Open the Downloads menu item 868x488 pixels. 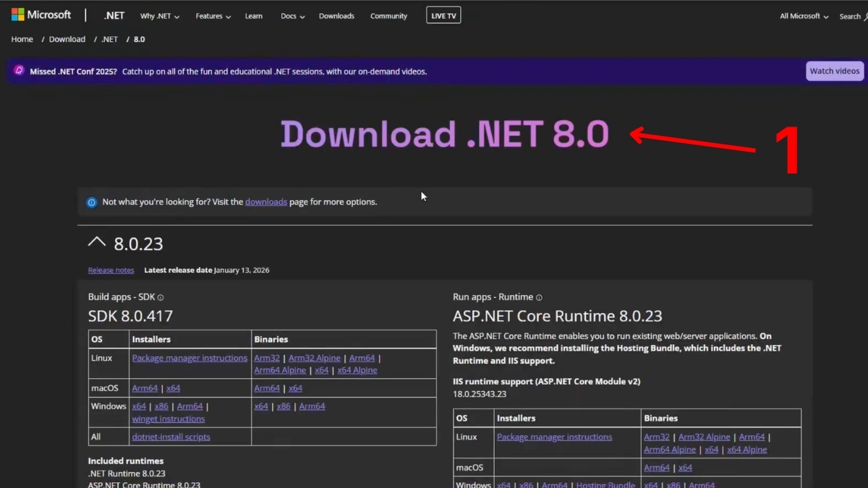(336, 16)
